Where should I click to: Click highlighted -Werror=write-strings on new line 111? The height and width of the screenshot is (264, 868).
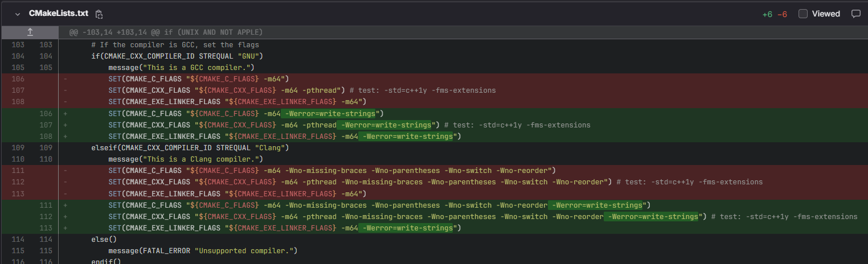click(596, 205)
